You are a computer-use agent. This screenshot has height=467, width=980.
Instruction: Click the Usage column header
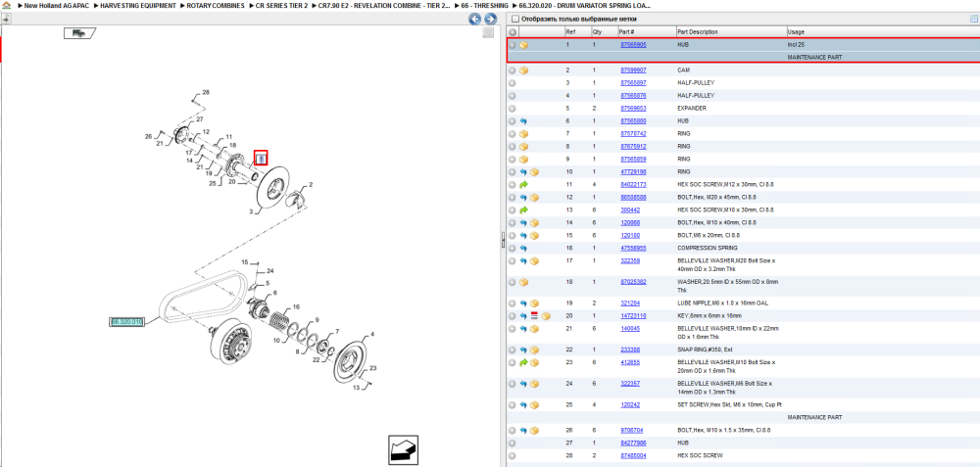pyautogui.click(x=796, y=32)
